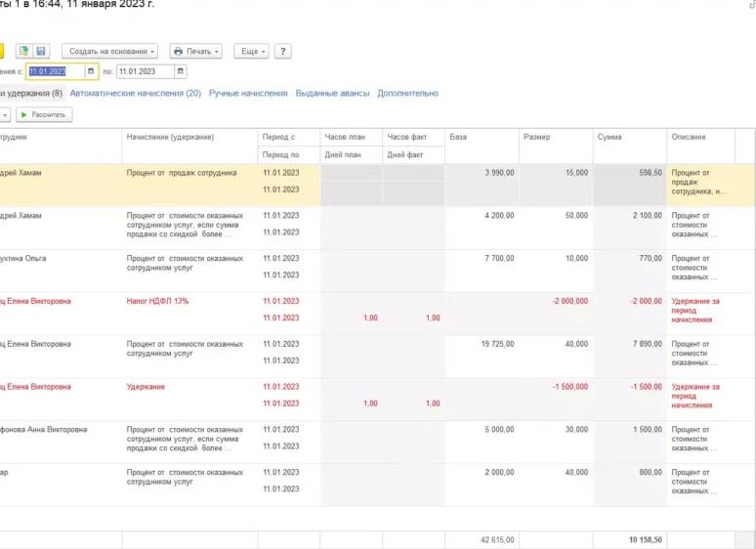Open the small dropdown left of "Рассчитать"
Viewport: 756px width, 549px height.
click(5, 114)
